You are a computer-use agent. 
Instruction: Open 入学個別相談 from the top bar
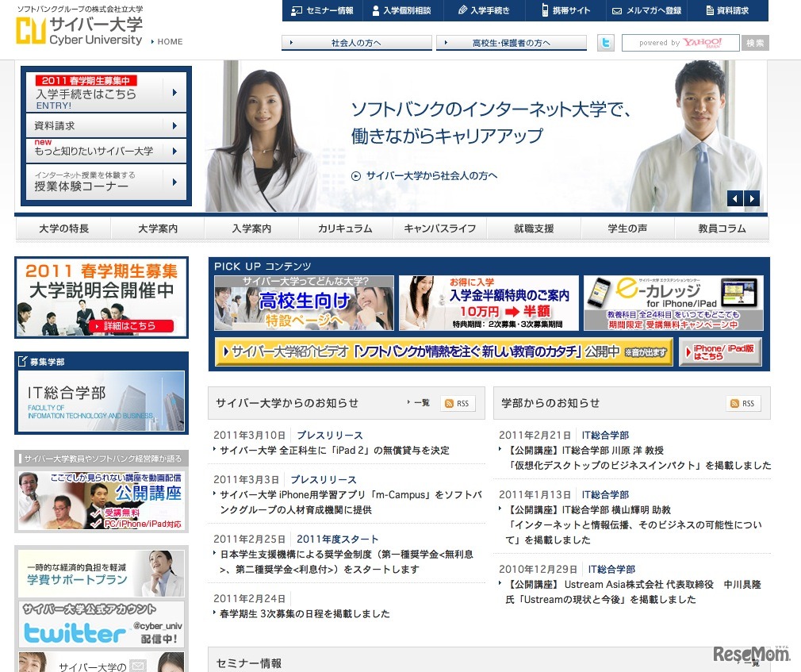pyautogui.click(x=401, y=10)
